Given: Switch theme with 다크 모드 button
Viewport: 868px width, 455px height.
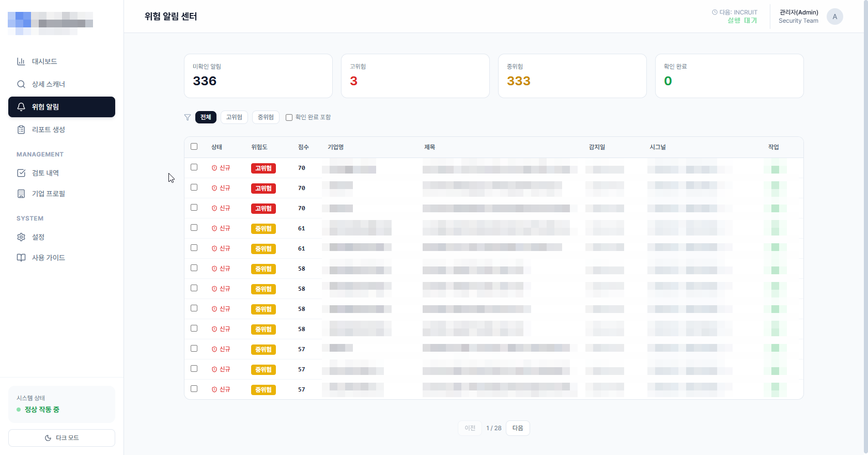Looking at the screenshot, I should coord(62,438).
